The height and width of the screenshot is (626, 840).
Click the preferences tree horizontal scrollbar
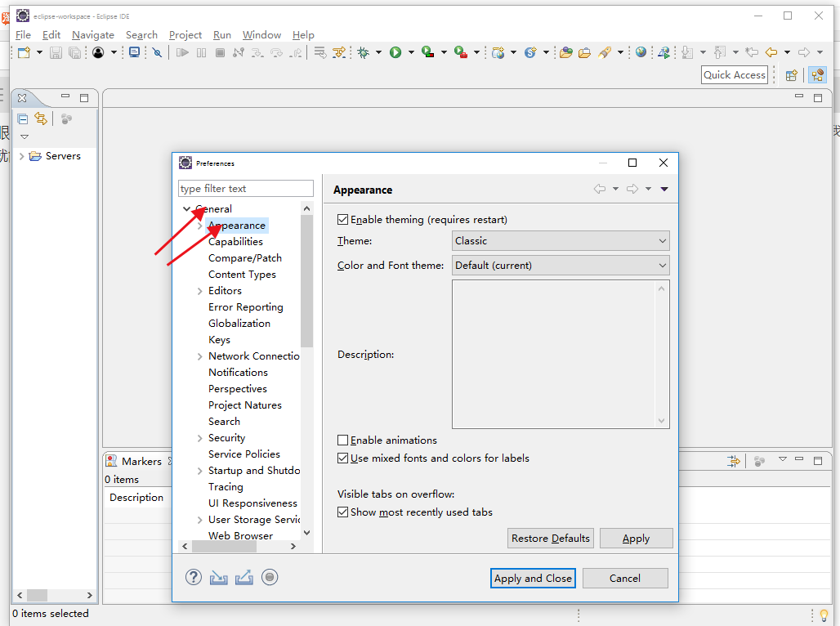(224, 546)
